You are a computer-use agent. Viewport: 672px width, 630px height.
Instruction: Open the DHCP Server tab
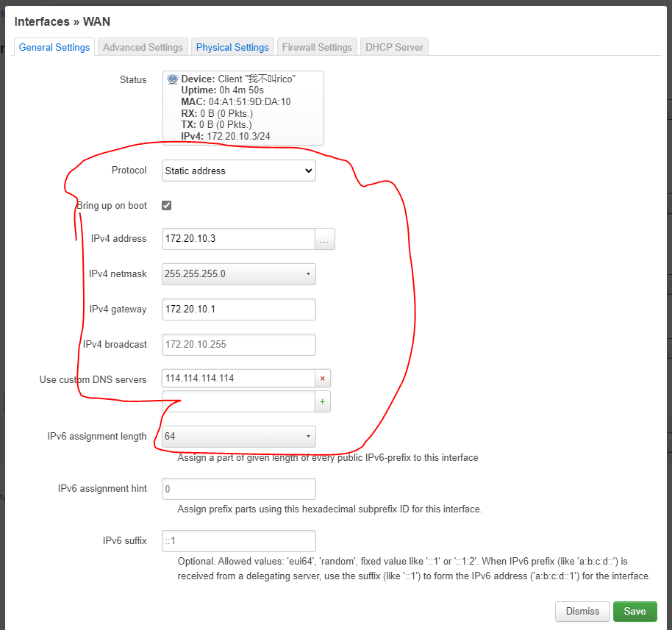394,47
